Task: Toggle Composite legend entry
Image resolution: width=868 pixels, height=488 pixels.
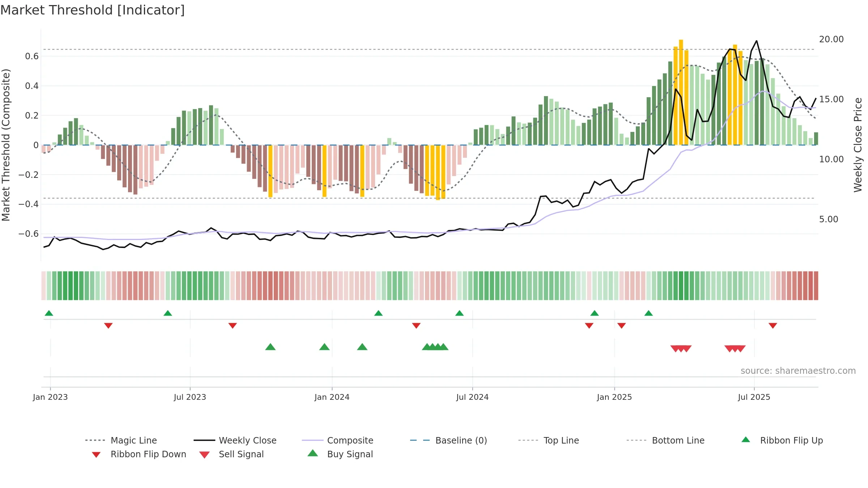Action: (x=337, y=440)
